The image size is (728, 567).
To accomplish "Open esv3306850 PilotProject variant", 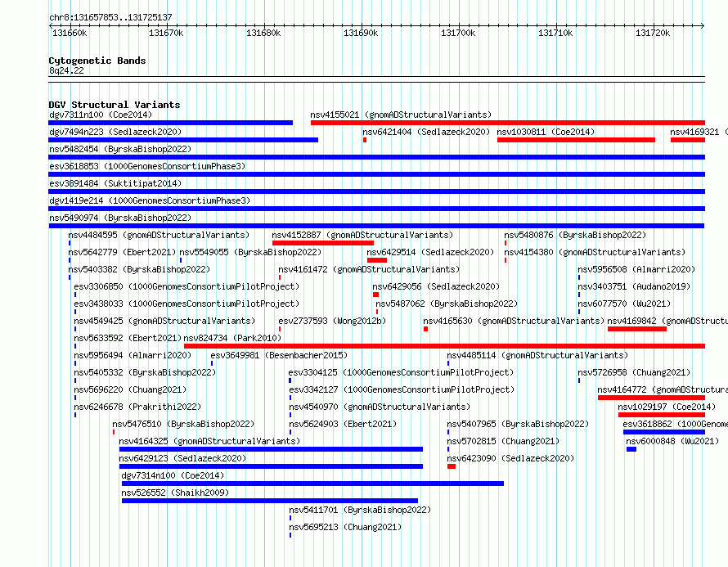I will [x=186, y=286].
